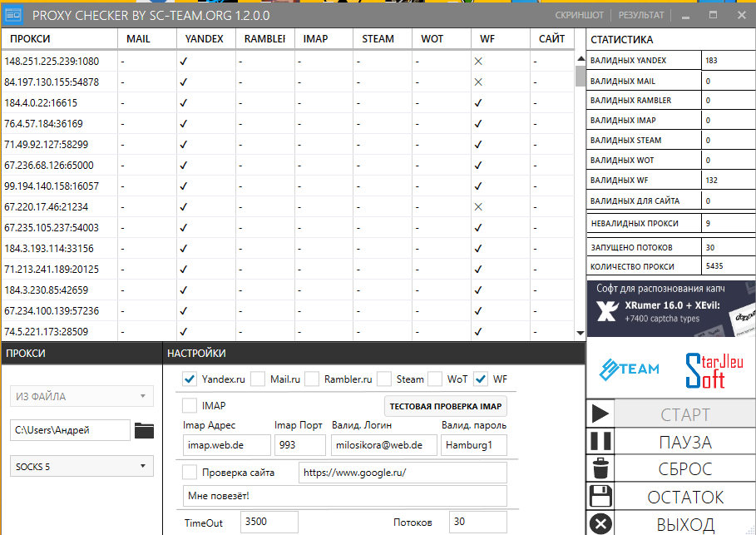Image resolution: width=756 pixels, height=535 pixels.
Task: Click the СТАРТ button
Action: (x=685, y=415)
